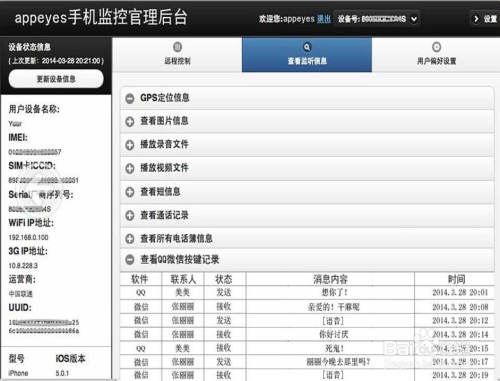This screenshot has height=381, width=500.
Task: Click the iOS version value 5.0.1
Action: (x=62, y=373)
